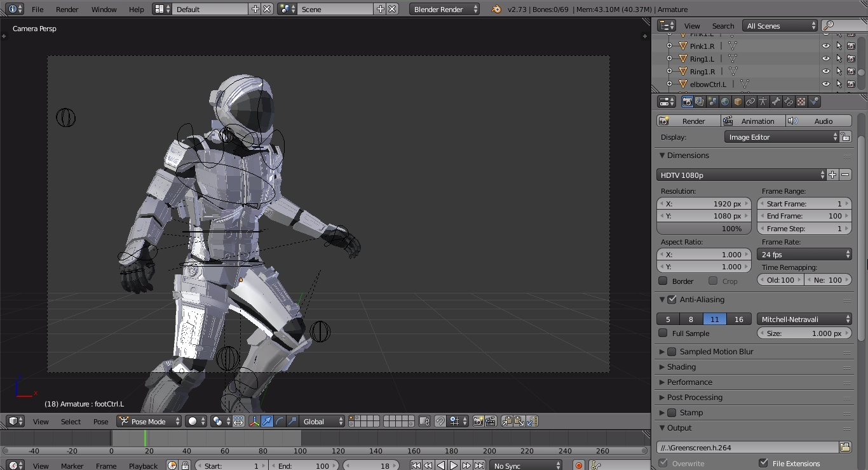Screen dimensions: 868x470
Task: Select the translate manipulator arrow icon
Action: [x=267, y=421]
